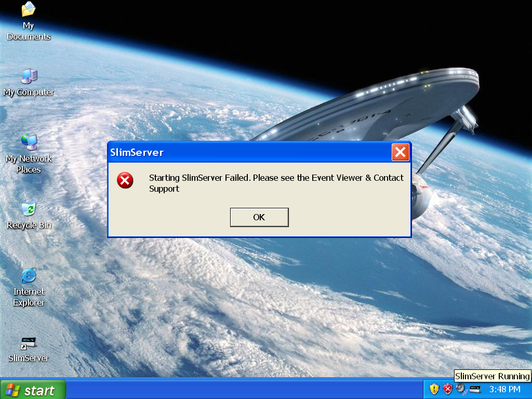This screenshot has height=399, width=532.
Task: Click the red error icon in the dialog
Action: coord(125,181)
